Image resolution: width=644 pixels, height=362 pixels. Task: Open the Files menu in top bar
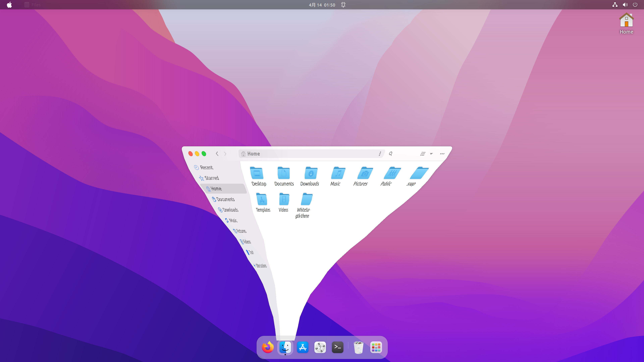point(33,5)
